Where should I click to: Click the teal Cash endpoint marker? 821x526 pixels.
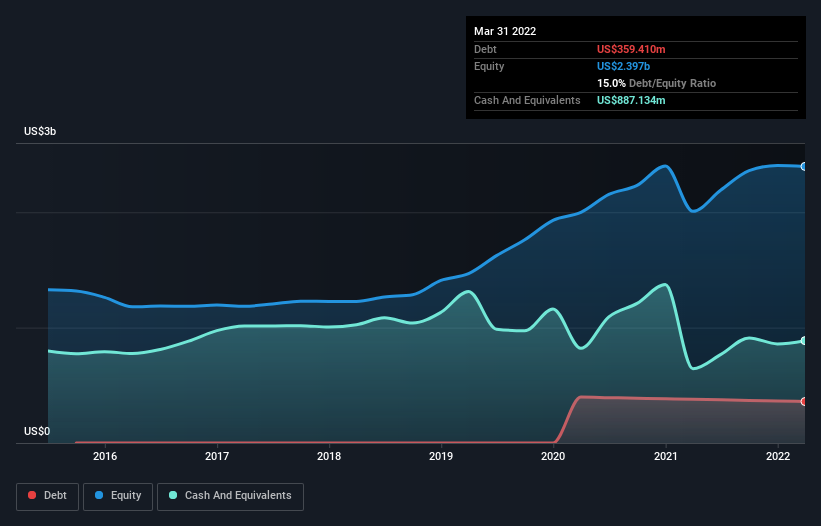[x=804, y=341]
